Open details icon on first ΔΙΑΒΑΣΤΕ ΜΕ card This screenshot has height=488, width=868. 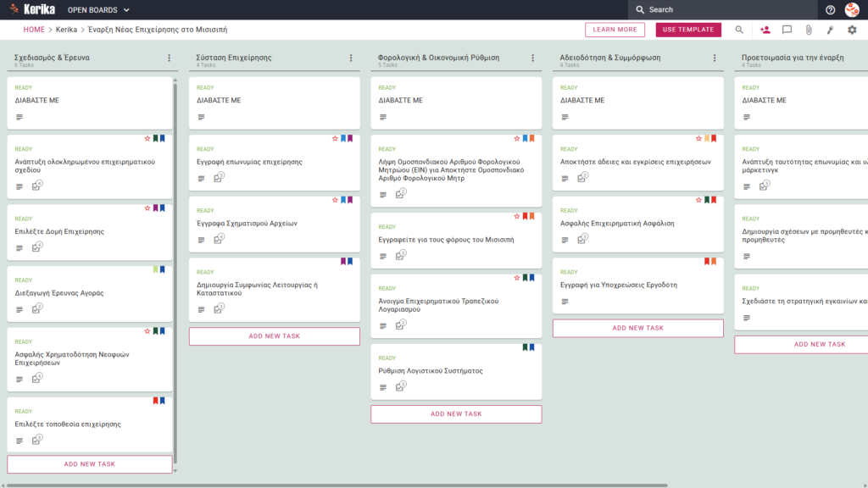point(19,117)
